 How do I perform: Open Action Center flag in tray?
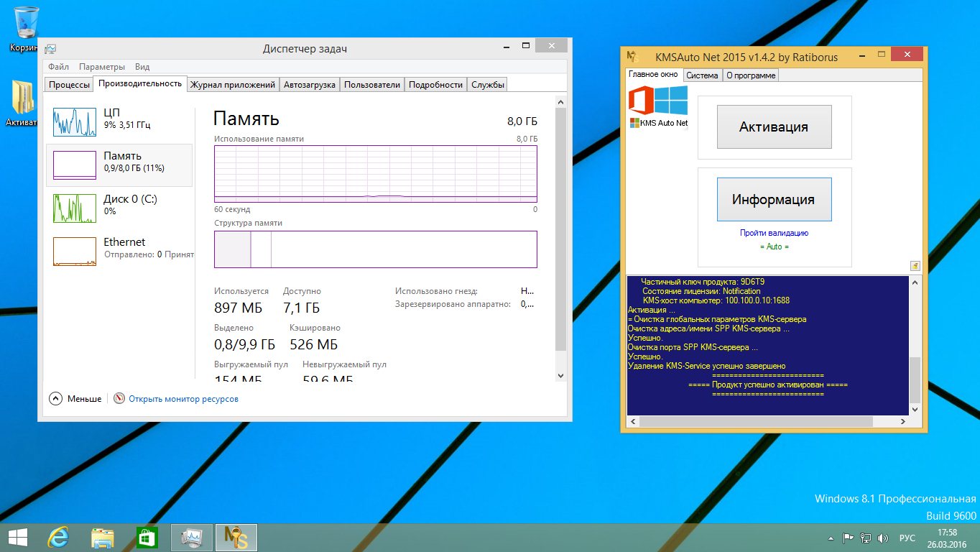tap(848, 538)
